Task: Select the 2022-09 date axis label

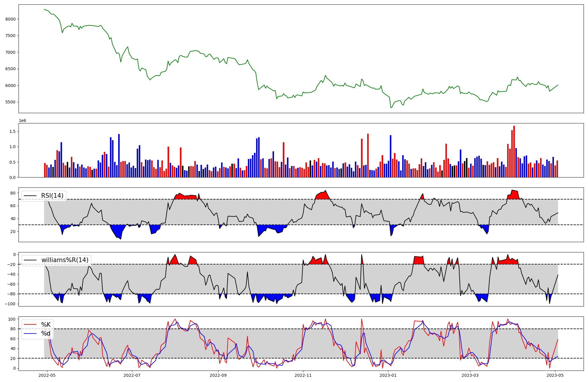Action: coord(218,375)
